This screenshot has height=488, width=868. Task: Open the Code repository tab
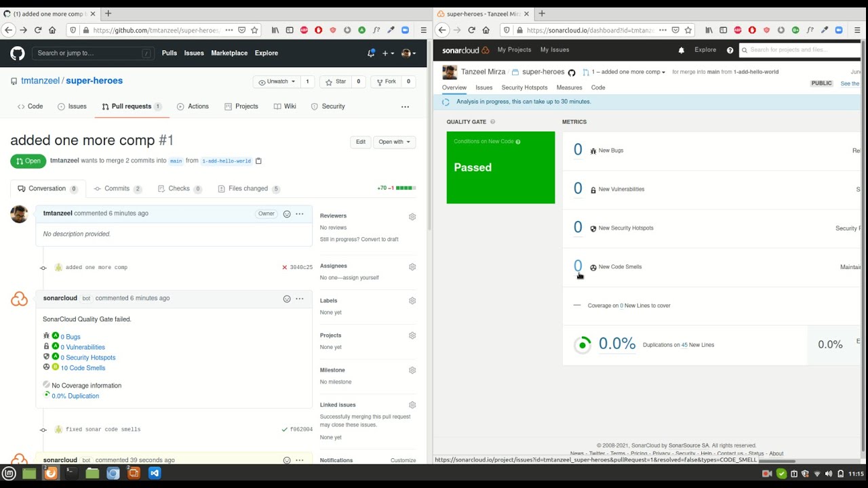pos(30,106)
